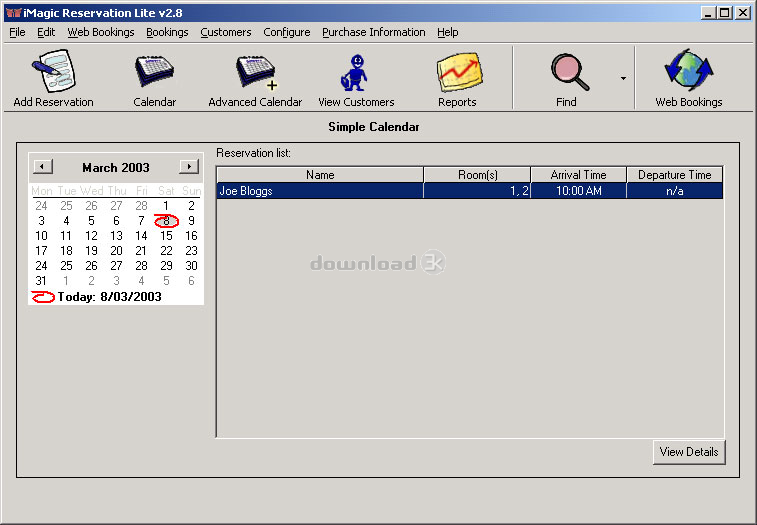Select March 21 in the calendar
This screenshot has height=525, width=757.
point(141,251)
